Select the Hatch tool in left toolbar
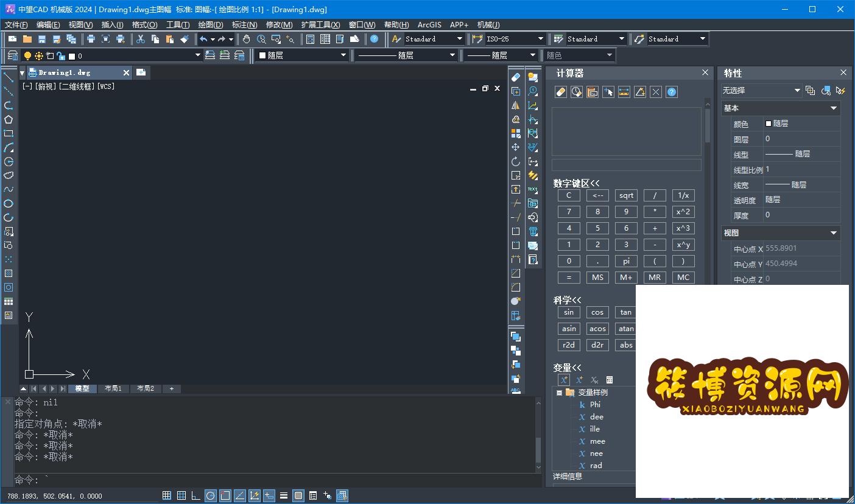 tap(9, 273)
